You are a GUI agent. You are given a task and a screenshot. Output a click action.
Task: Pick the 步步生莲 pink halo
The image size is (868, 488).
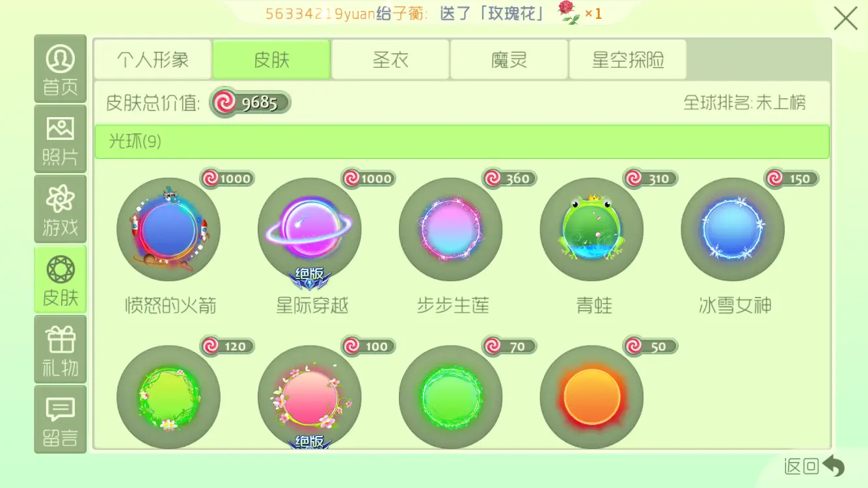(451, 230)
